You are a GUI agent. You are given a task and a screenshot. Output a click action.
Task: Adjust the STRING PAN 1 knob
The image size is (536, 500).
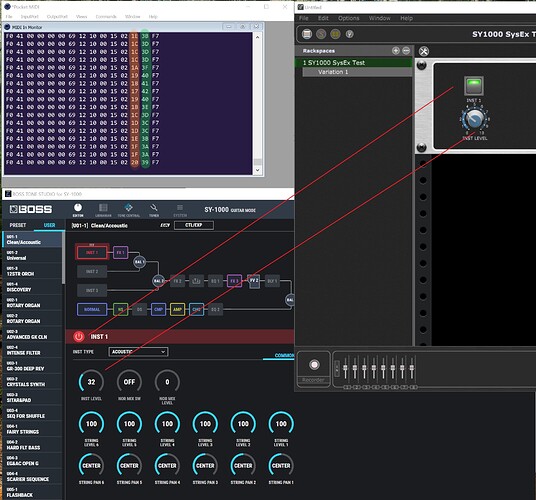(x=281, y=465)
